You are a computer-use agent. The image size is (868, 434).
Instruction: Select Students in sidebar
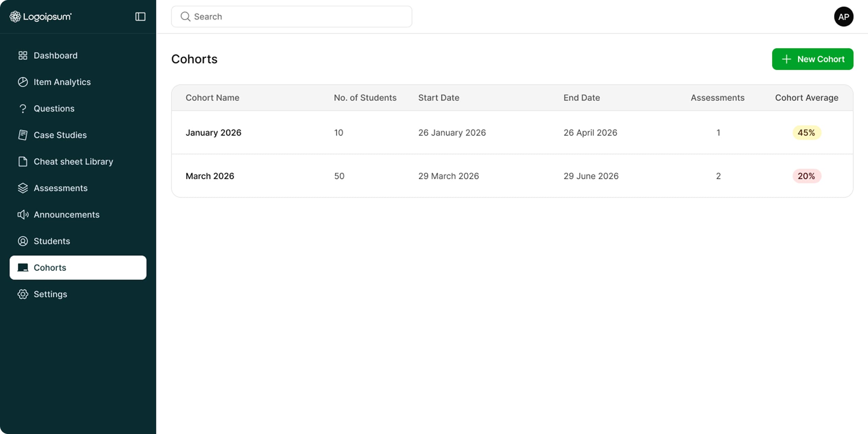pyautogui.click(x=78, y=241)
